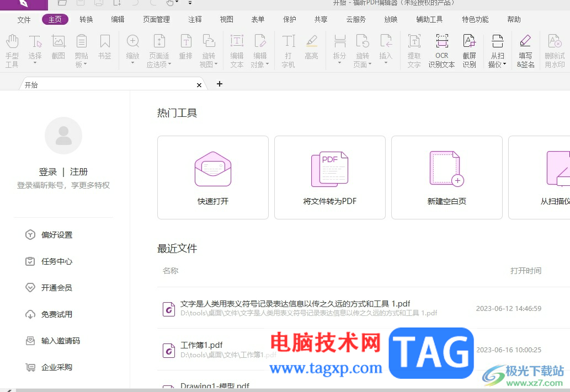Run OCR text recognition (OCR识别文本)

(441, 51)
